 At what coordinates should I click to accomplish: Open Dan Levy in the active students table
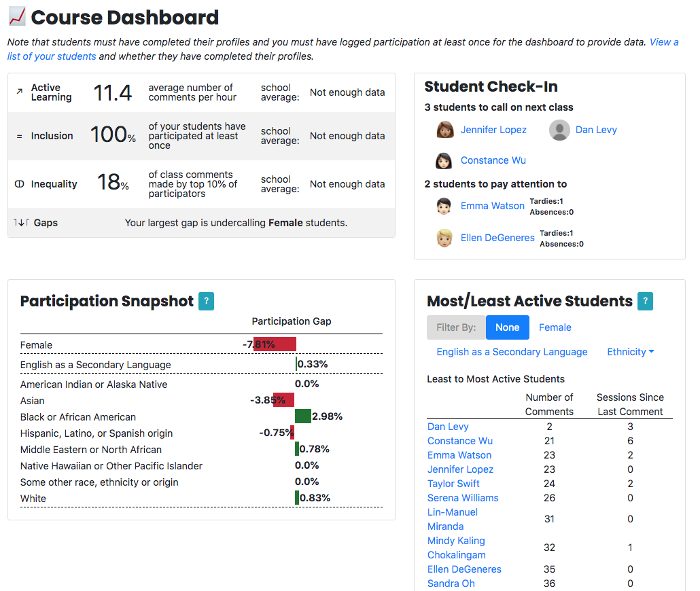pos(448,427)
